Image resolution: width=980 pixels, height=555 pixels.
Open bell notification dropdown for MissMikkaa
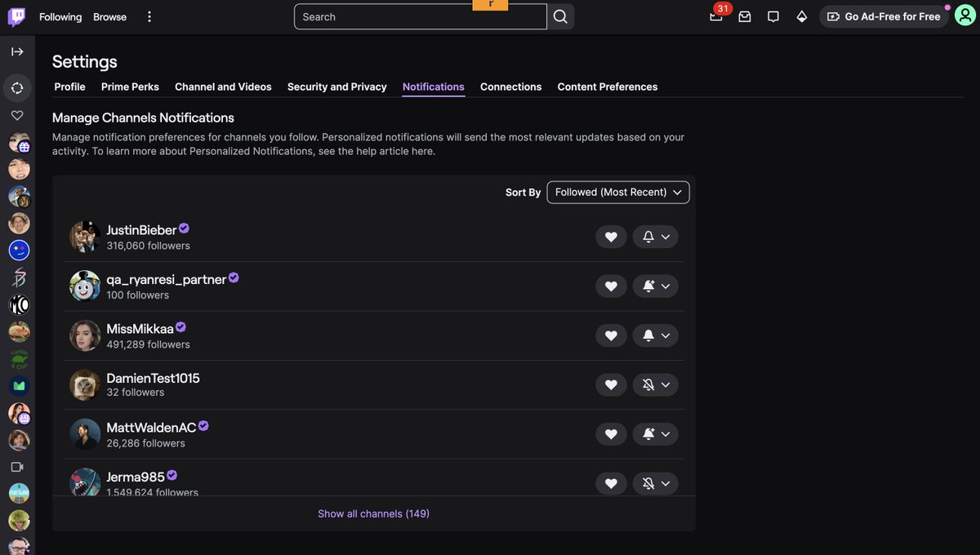click(656, 335)
